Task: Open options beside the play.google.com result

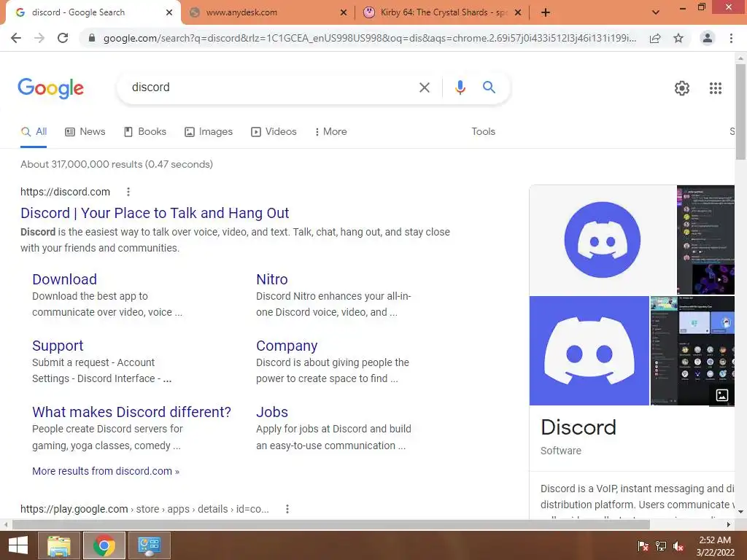Action: click(x=287, y=509)
